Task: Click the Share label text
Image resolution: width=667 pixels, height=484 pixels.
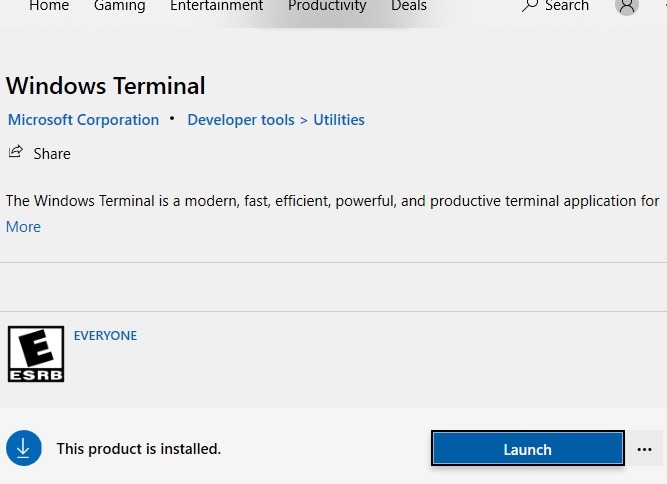Action: (52, 154)
